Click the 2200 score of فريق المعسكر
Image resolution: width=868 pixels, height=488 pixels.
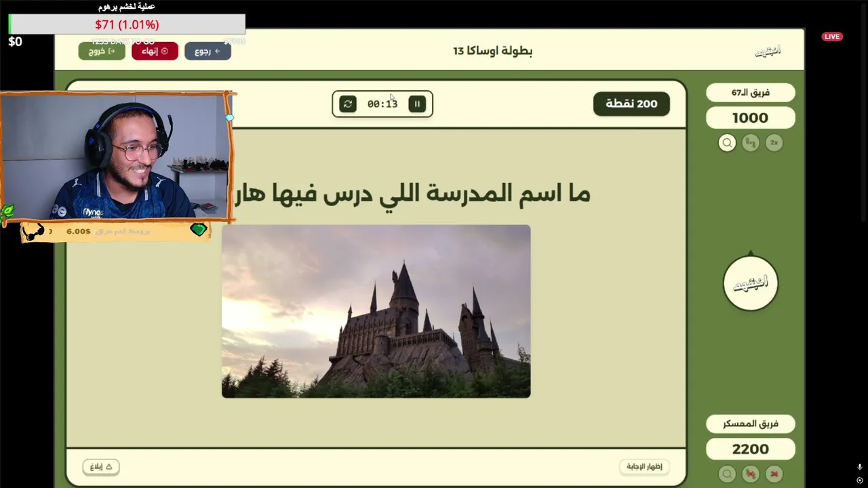coord(750,449)
